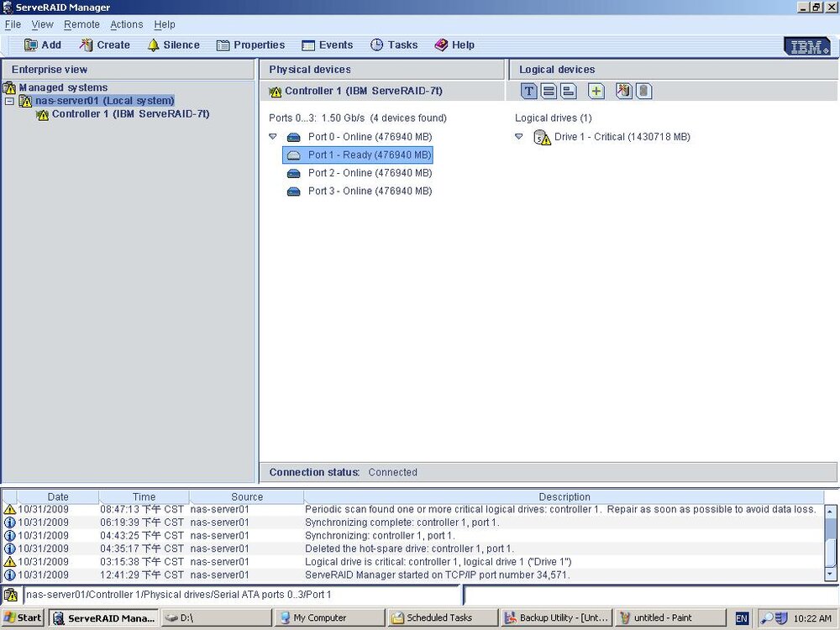Click the status bar path field
The image size is (840, 630).
tap(242, 595)
